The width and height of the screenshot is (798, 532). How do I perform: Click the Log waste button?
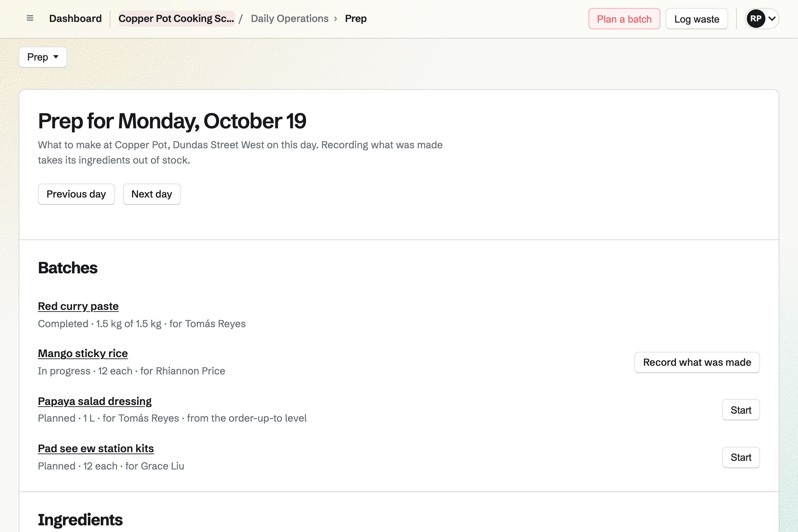click(x=697, y=19)
